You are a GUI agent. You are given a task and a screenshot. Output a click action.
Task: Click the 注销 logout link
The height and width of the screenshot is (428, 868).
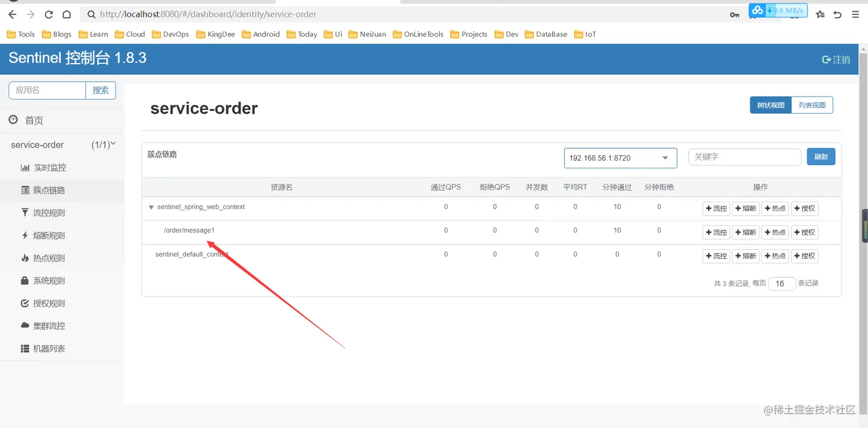click(836, 59)
